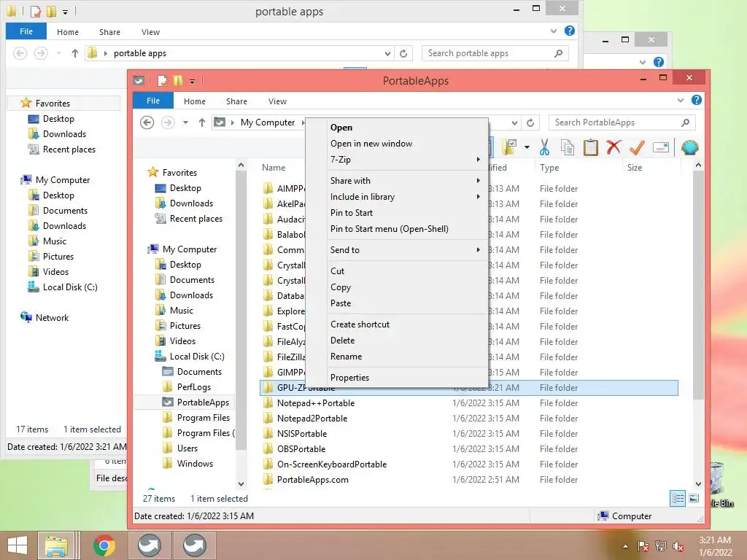Open View tab in PortableApps window

[277, 101]
